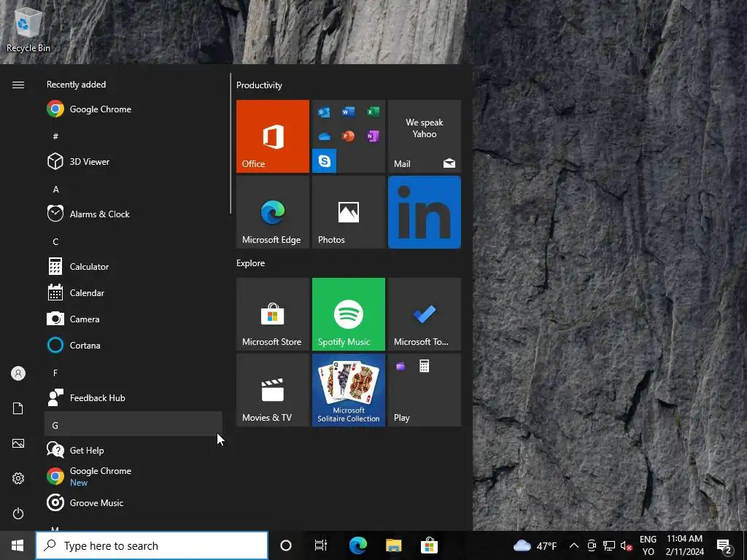Open the Calculator app
This screenshot has height=560, width=747.
[133, 266]
